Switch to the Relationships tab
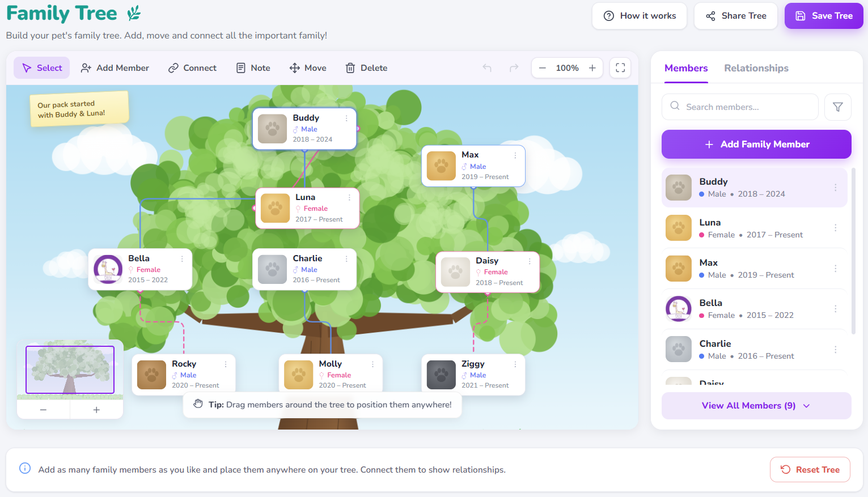 point(756,68)
